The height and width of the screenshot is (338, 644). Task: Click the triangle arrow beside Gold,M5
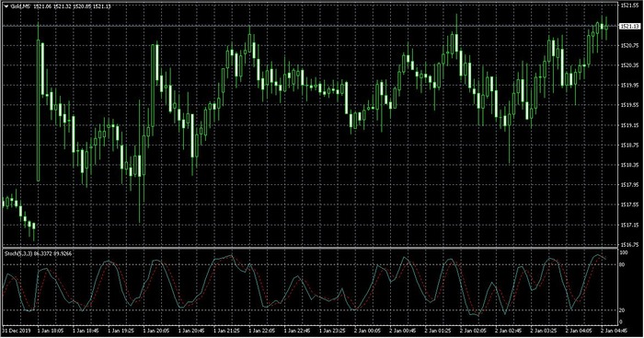point(6,6)
